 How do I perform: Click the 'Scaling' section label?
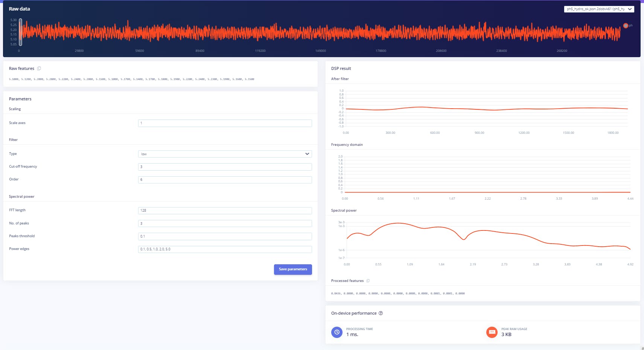click(x=15, y=109)
